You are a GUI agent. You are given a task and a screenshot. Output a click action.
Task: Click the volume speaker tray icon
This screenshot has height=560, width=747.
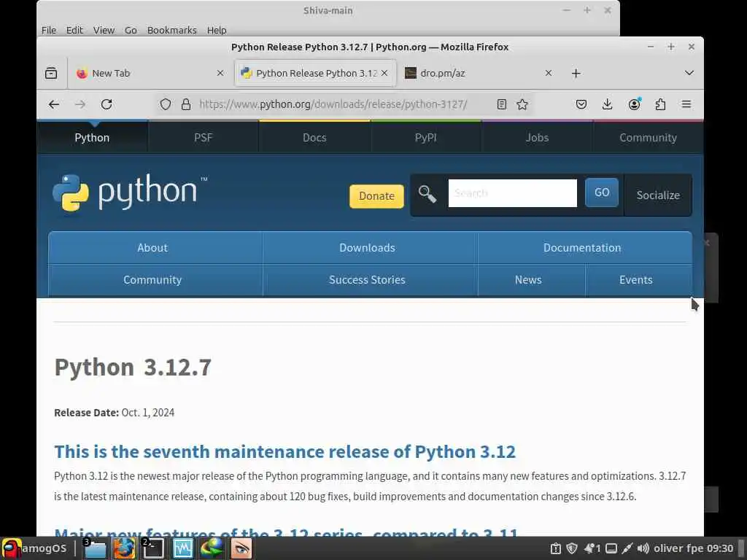pos(643,548)
